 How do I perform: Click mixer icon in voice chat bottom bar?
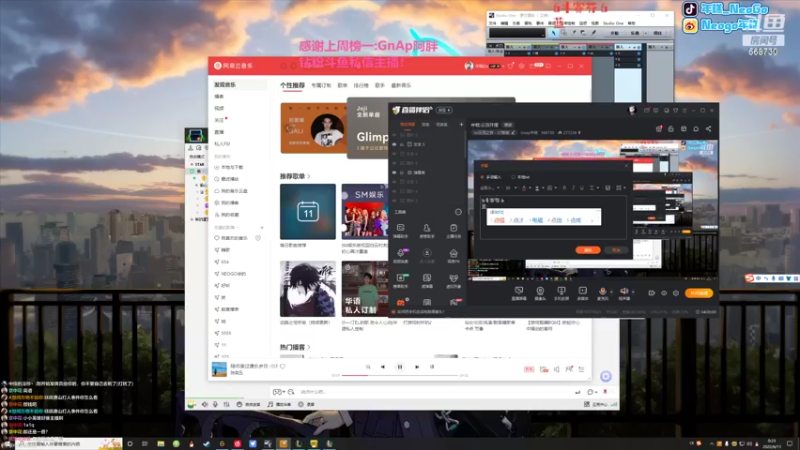[x=227, y=404]
